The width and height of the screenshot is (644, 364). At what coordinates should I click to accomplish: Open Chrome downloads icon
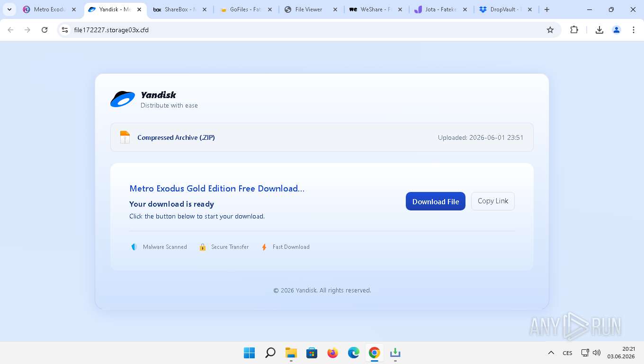point(599,30)
